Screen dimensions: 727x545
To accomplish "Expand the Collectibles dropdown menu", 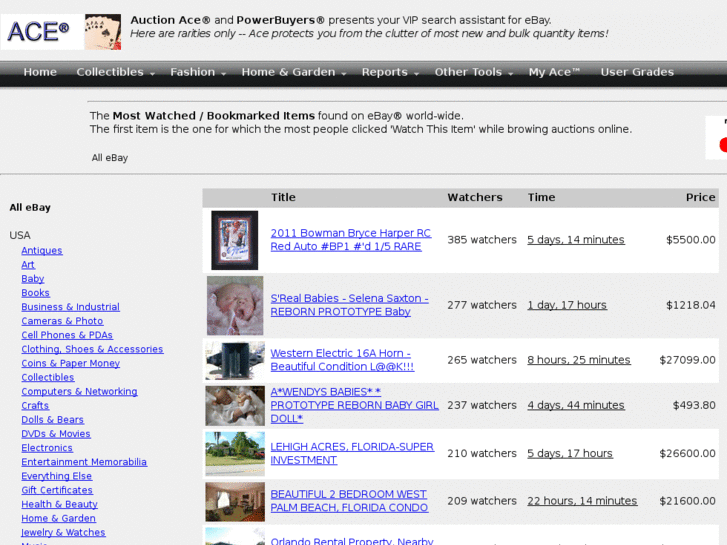I will coord(115,72).
